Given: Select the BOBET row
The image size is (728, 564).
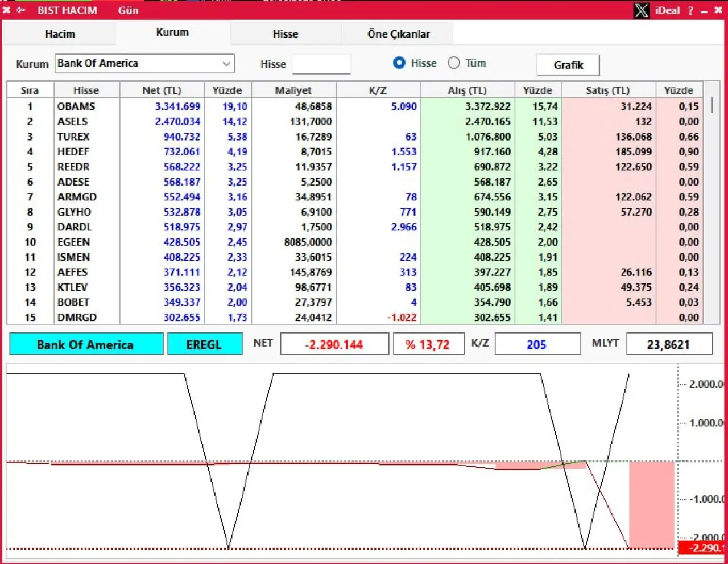Looking at the screenshot, I should point(354,302).
